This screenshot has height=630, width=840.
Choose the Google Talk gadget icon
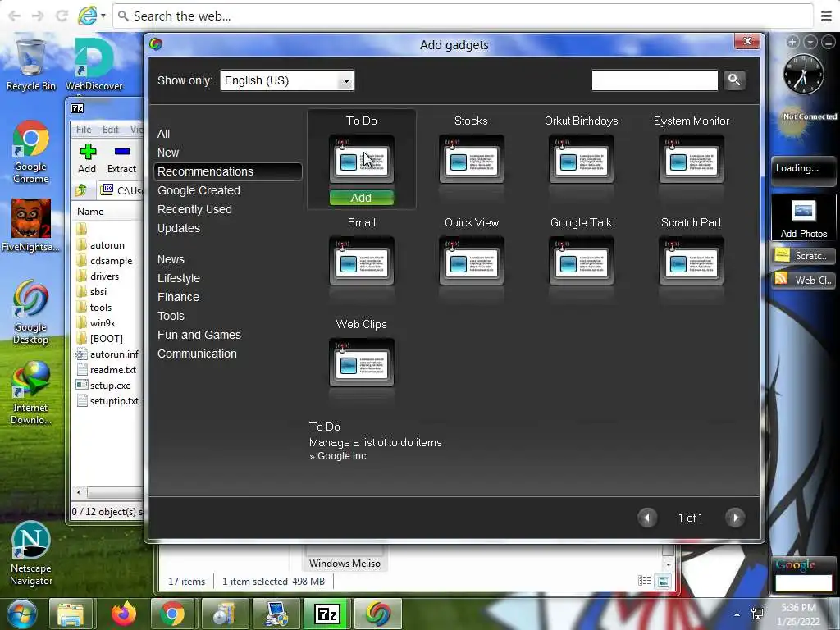click(x=582, y=261)
